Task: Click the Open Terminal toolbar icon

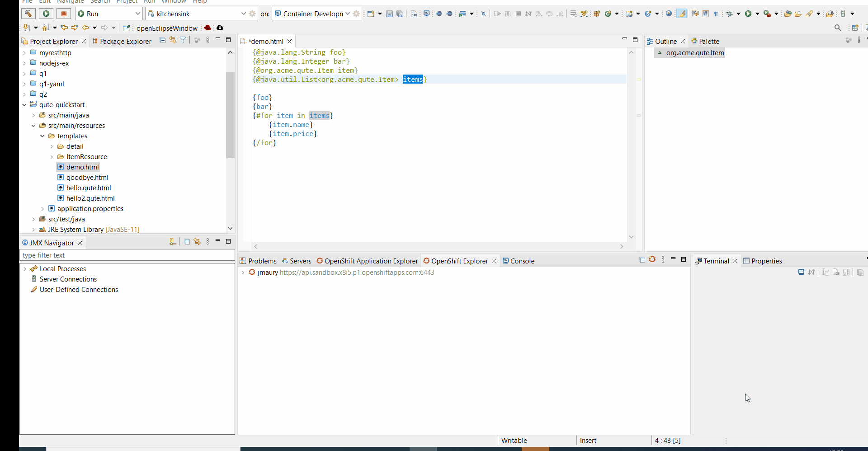Action: pyautogui.click(x=426, y=14)
